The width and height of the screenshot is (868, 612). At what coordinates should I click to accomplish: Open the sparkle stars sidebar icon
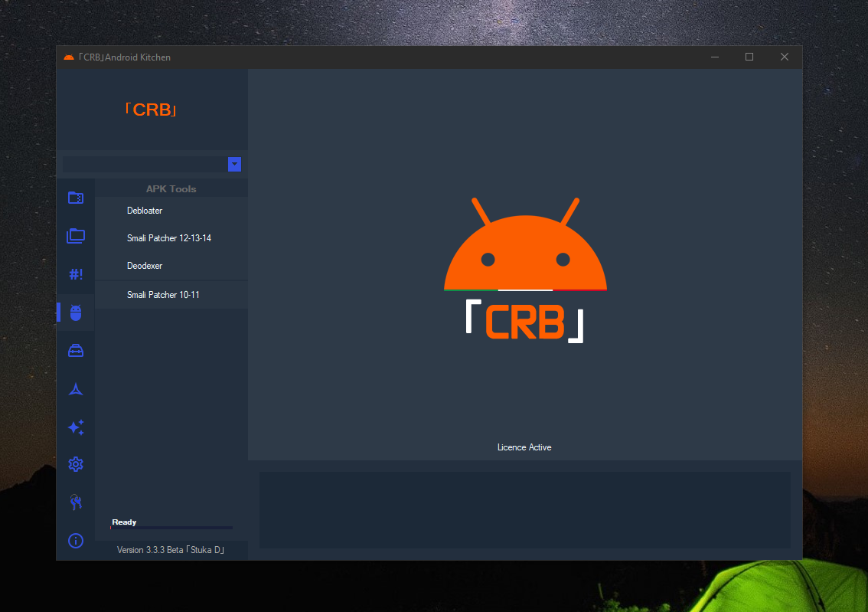point(76,427)
